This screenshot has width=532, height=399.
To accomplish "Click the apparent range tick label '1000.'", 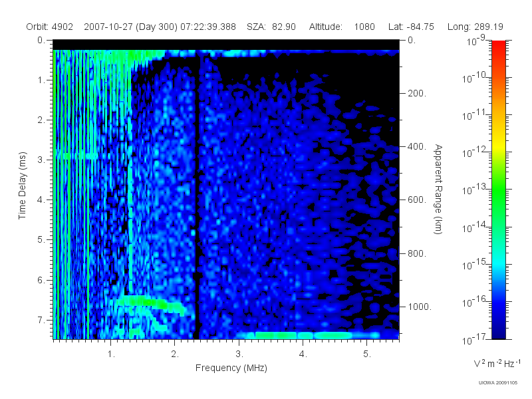I will tap(420, 307).
